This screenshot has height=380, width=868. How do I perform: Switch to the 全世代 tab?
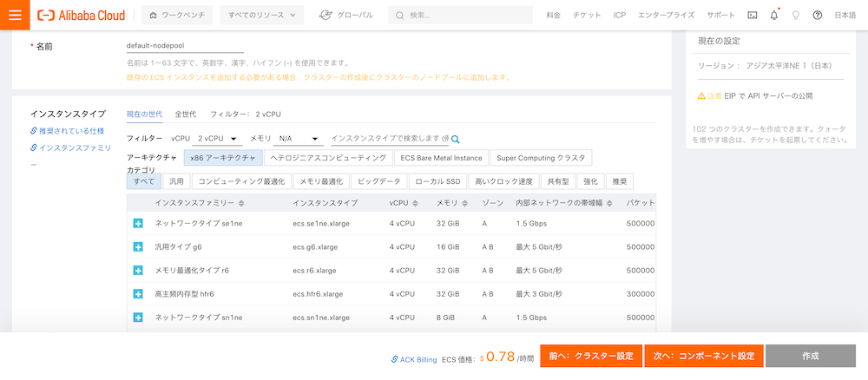185,114
